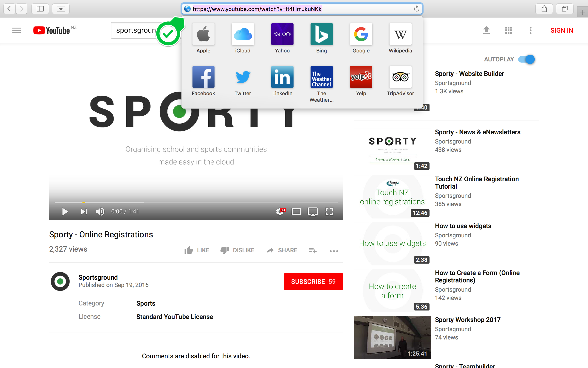The image size is (588, 368).
Task: Open Standard YouTube License link
Action: click(175, 317)
